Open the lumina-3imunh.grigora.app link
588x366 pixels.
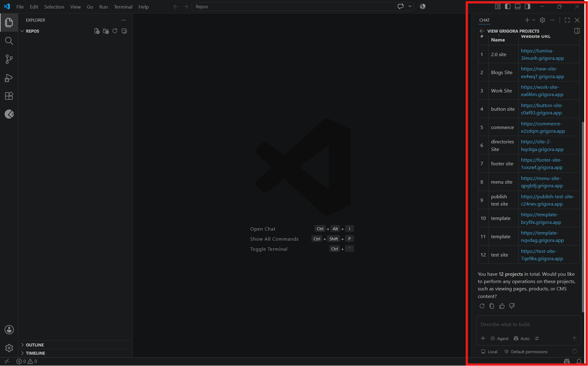[x=542, y=55]
